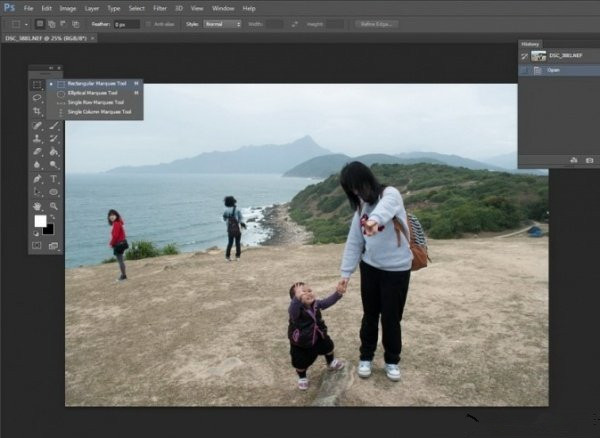Screen dimensions: 600x438
Task: Select the DSC_3881.NEF snapshot thumbnail
Action: coord(538,56)
